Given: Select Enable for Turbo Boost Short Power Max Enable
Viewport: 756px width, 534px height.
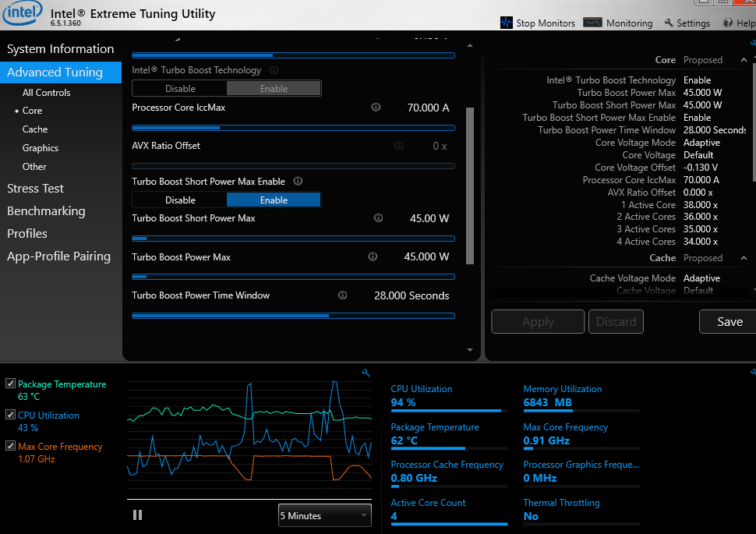Looking at the screenshot, I should point(274,200).
